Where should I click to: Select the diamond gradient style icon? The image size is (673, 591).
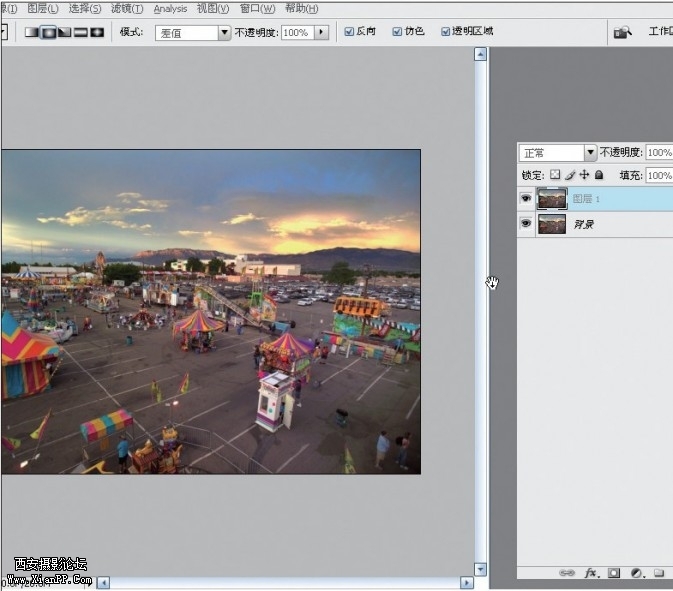(x=97, y=32)
